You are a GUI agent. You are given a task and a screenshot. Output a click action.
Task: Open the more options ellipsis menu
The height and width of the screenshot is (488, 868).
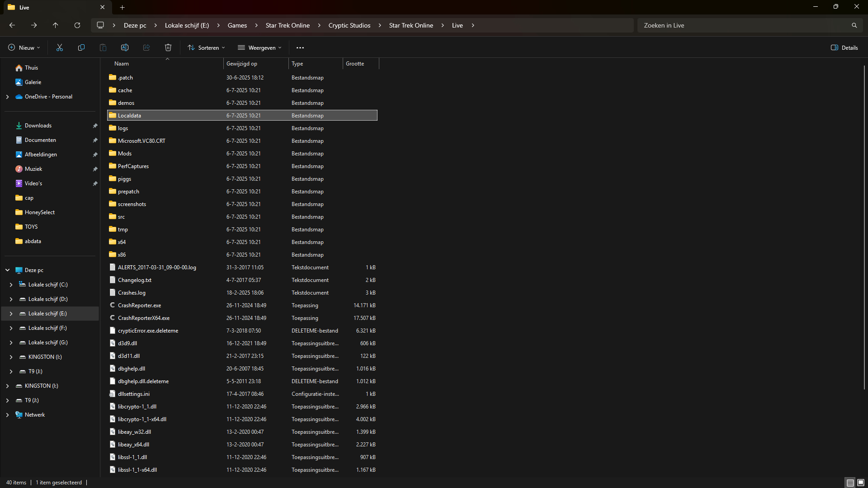(x=300, y=47)
